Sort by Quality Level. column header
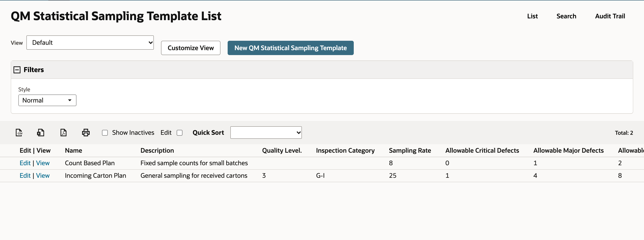Screen dimensions: 644x240 (282, 150)
